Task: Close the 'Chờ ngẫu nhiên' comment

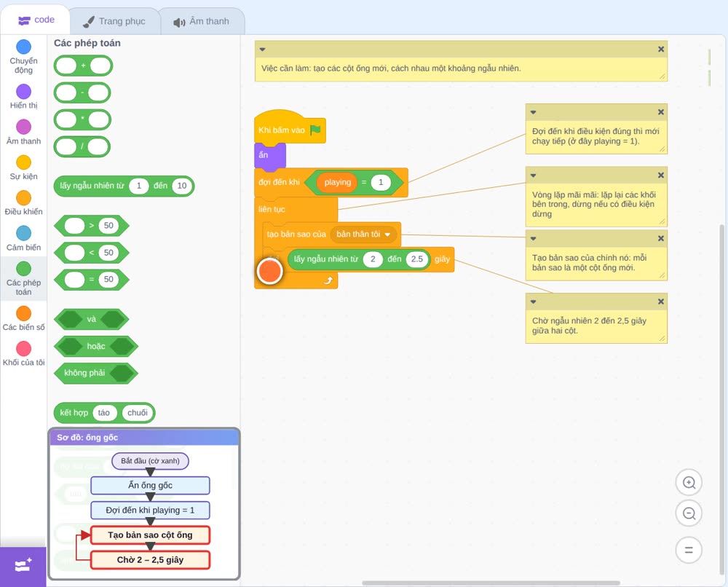Action: click(661, 302)
